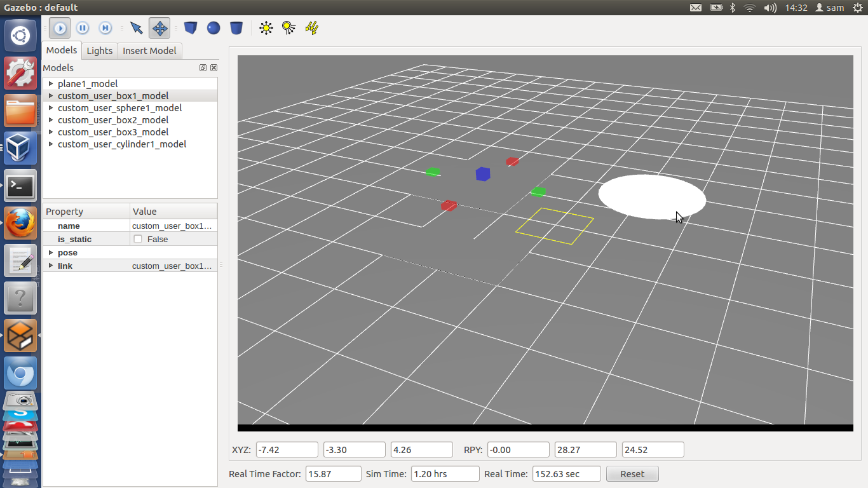Expand custom_user_box3_model arrow
Screen dimensions: 868x488
click(51, 132)
